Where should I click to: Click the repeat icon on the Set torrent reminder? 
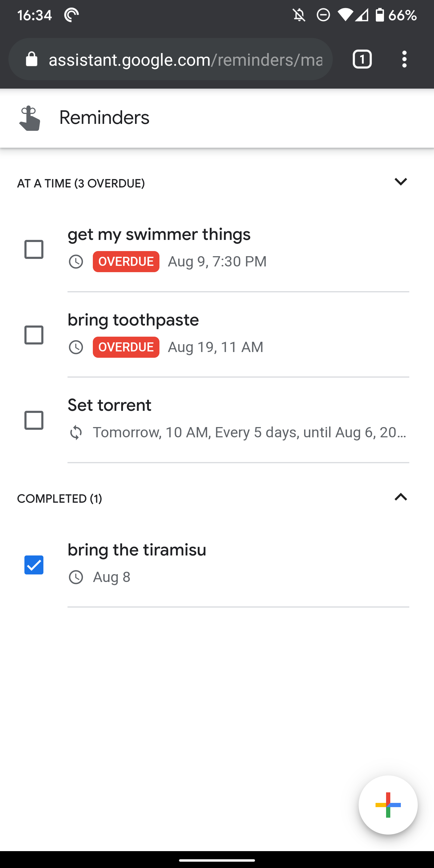tap(76, 432)
